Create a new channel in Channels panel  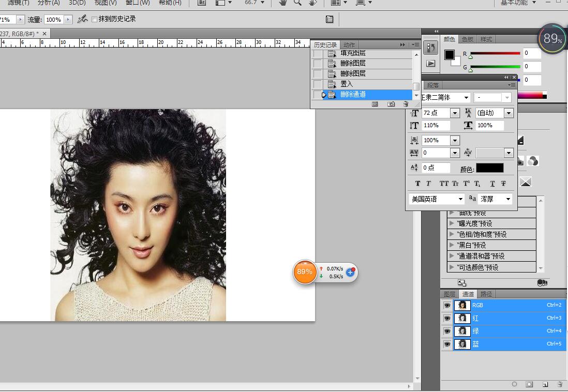[x=545, y=384]
